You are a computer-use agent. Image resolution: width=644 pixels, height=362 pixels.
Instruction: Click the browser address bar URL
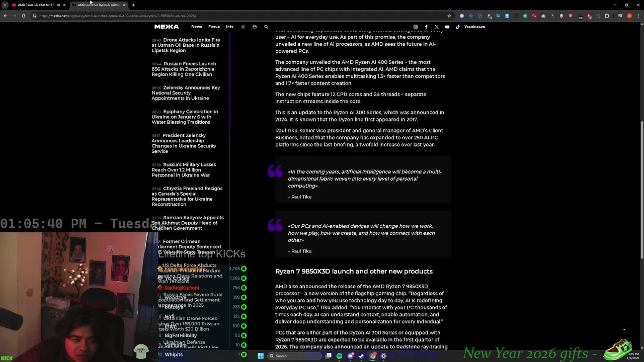[117, 16]
